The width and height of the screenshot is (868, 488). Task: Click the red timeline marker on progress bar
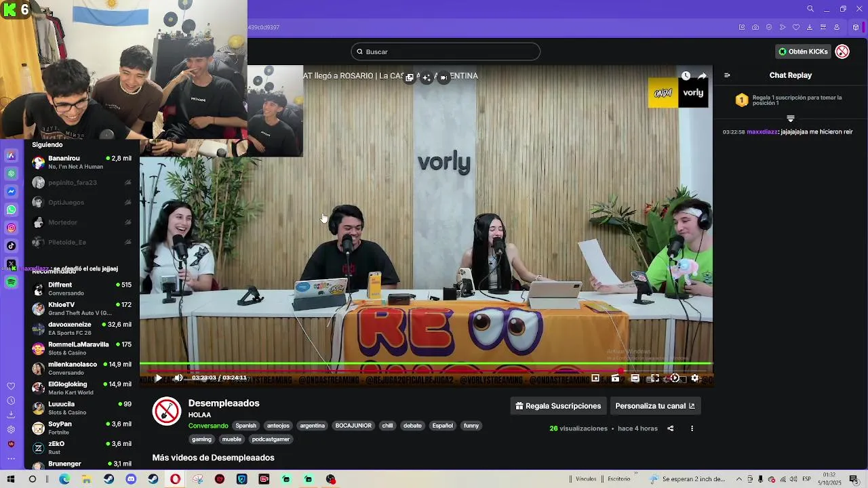620,371
